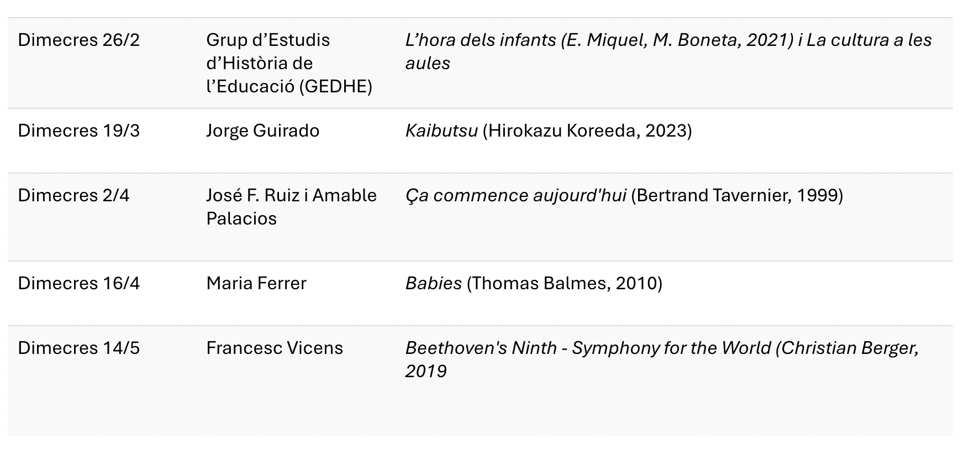Select the Dimecres 16/4 date cell
Viewport: 980px width, 459px height.
pos(79,284)
